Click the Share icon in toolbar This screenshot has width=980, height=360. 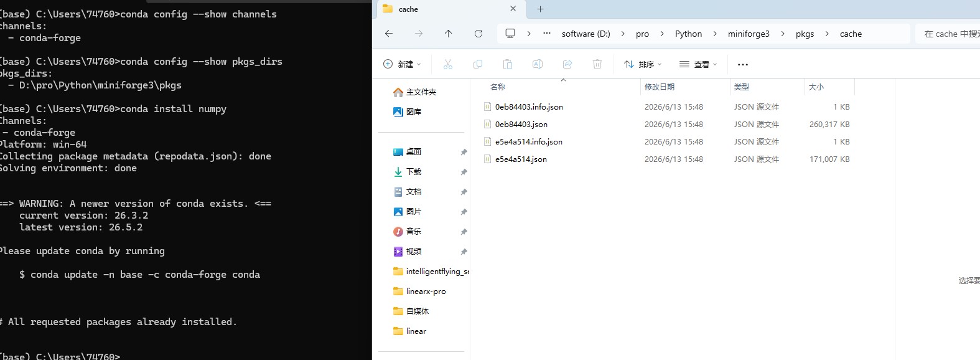click(x=567, y=64)
